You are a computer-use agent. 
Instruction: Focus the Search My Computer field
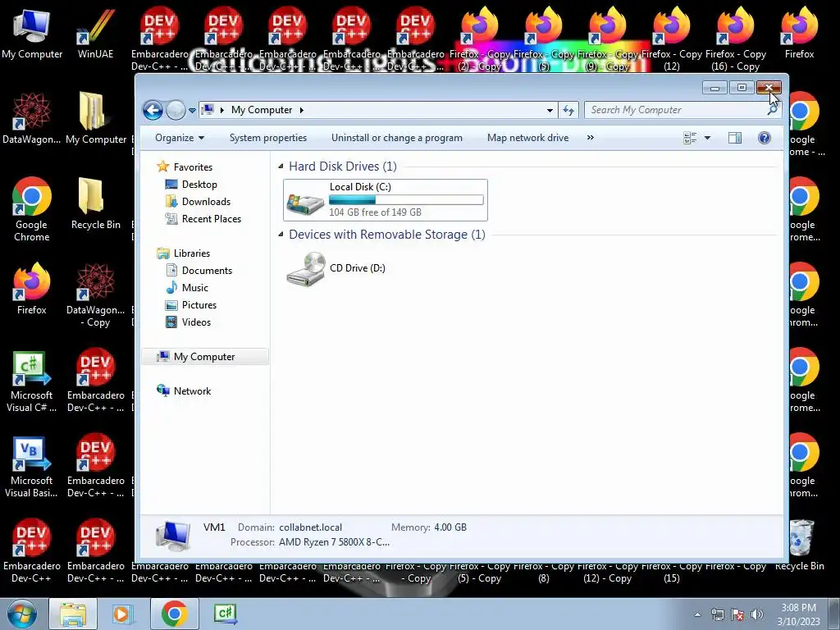(682, 110)
